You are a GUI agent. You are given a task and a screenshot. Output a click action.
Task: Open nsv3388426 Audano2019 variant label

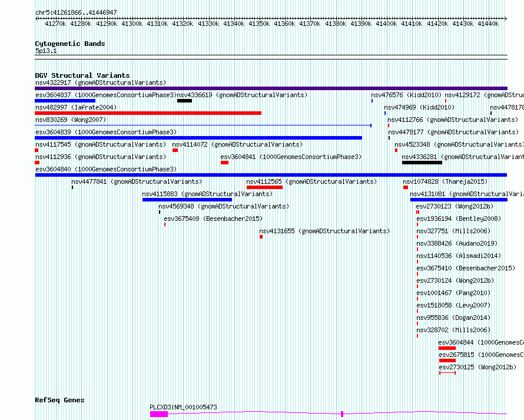[x=457, y=243]
